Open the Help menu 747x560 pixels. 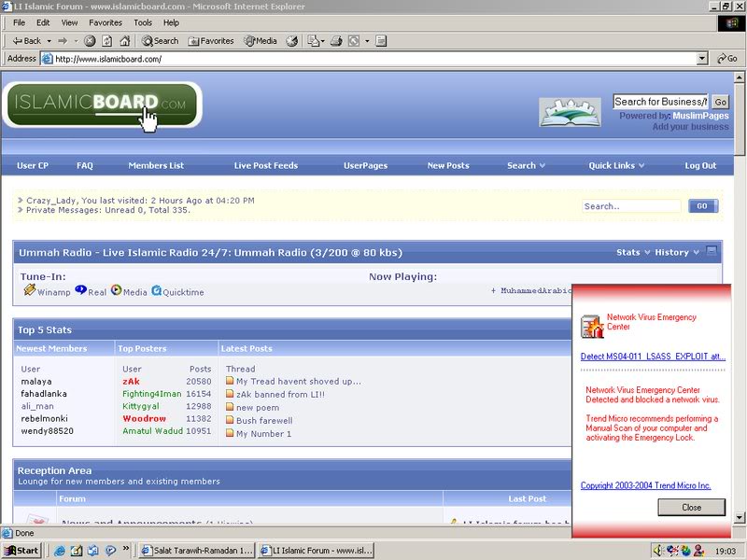(x=171, y=22)
